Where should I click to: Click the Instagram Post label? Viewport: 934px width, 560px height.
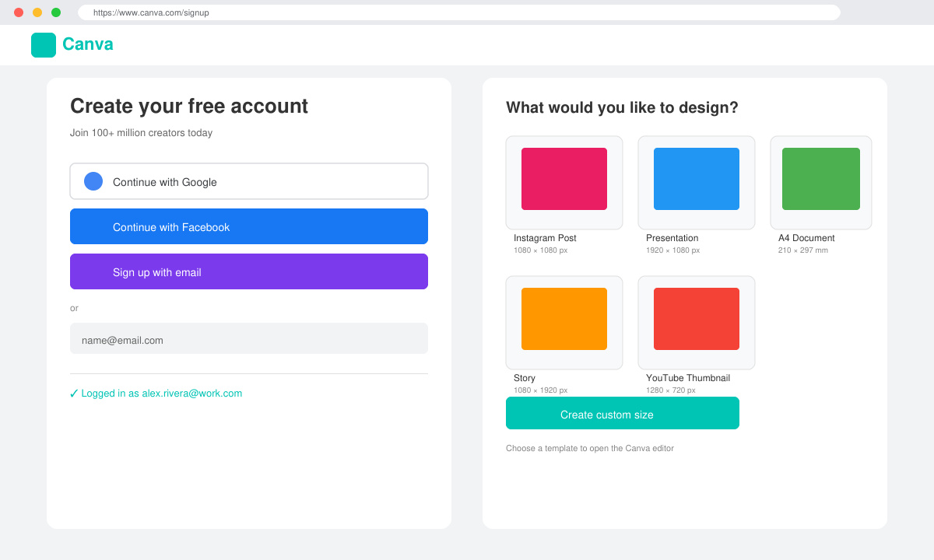[545, 238]
